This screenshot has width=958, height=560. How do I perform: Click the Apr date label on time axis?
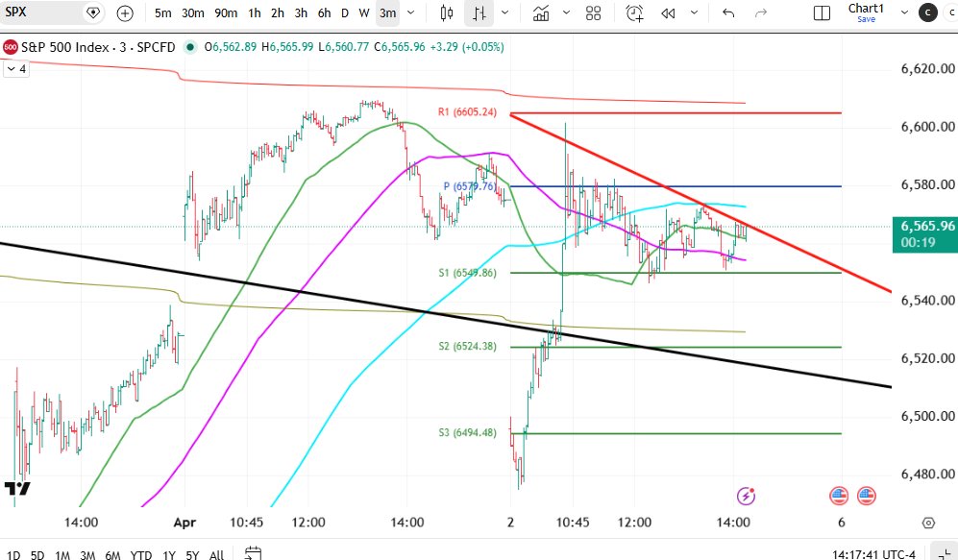click(x=185, y=523)
